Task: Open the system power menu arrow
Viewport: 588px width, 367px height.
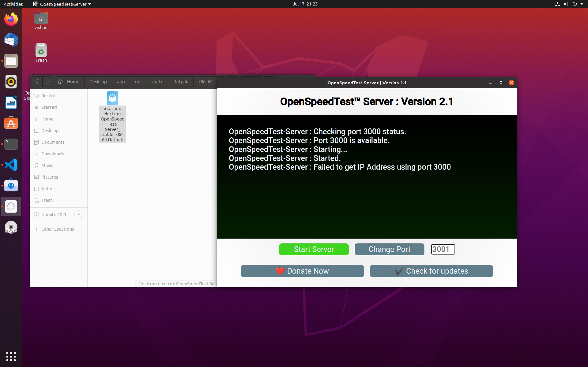Action: click(x=582, y=4)
